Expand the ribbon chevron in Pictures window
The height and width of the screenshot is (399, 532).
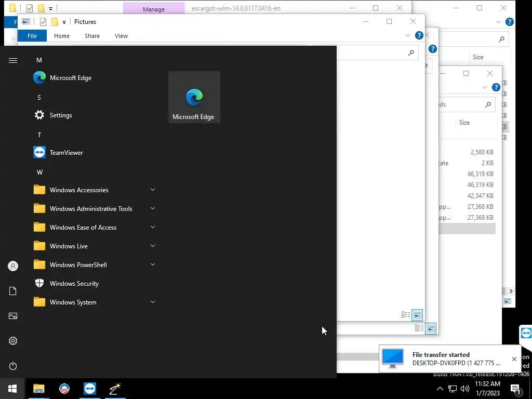tap(407, 35)
